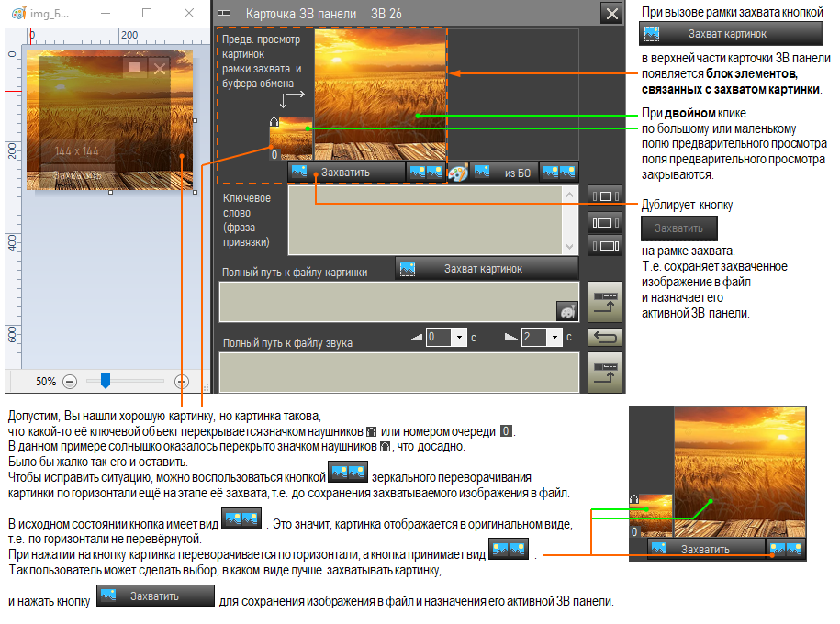Toggle horizontal flip next to the card's 'Захватить' button
Image resolution: width=840 pixels, height=624 pixels.
click(426, 172)
